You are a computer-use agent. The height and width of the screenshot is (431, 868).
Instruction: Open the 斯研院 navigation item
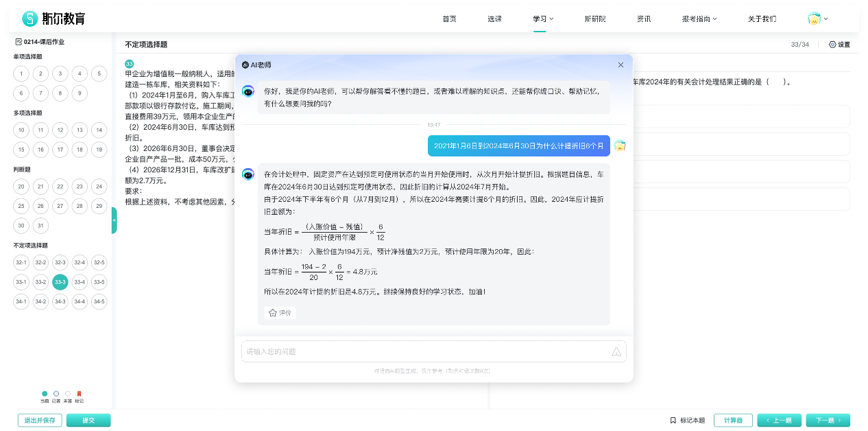[x=594, y=19]
